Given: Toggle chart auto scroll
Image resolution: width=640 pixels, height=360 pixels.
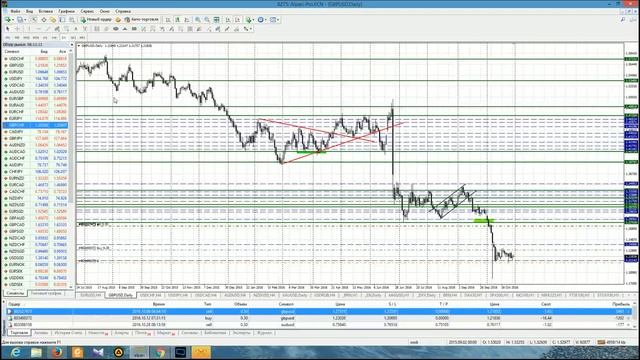Looking at the screenshot, I should pyautogui.click(x=228, y=20).
